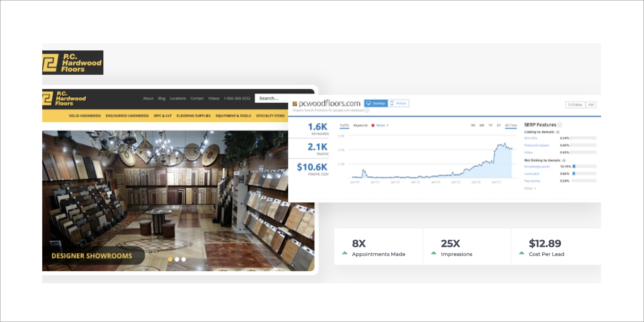Open Equipment & Tools menu item
This screenshot has height=322, width=644.
[233, 116]
